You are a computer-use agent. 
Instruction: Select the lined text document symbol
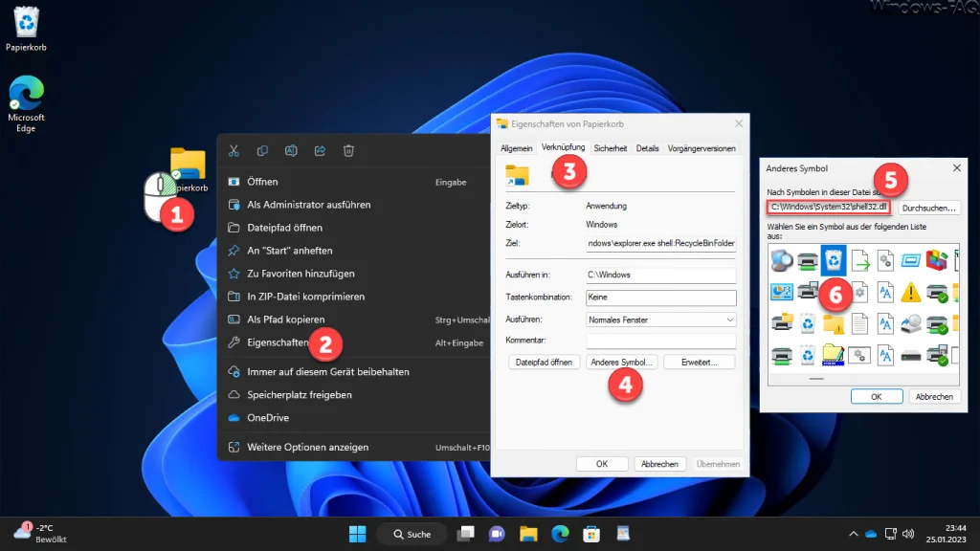pos(860,323)
